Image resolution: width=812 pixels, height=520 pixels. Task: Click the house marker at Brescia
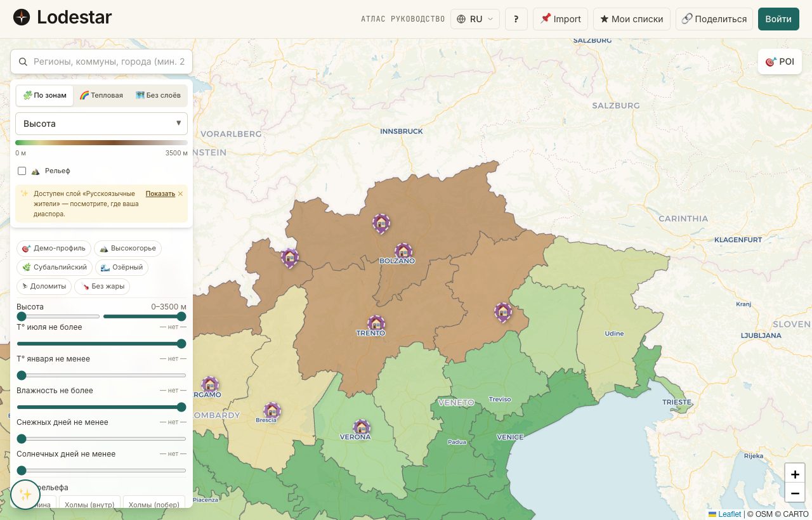coord(272,411)
